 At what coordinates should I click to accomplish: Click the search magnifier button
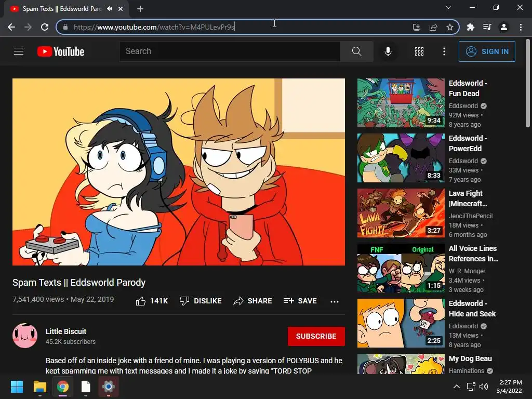[x=356, y=51]
